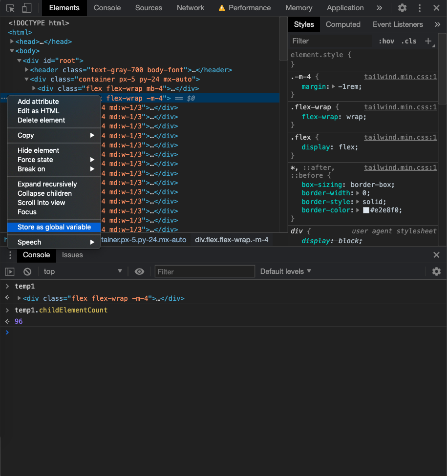This screenshot has width=448, height=476.
Task: Toggle the .cls classes pane
Action: pyautogui.click(x=409, y=41)
